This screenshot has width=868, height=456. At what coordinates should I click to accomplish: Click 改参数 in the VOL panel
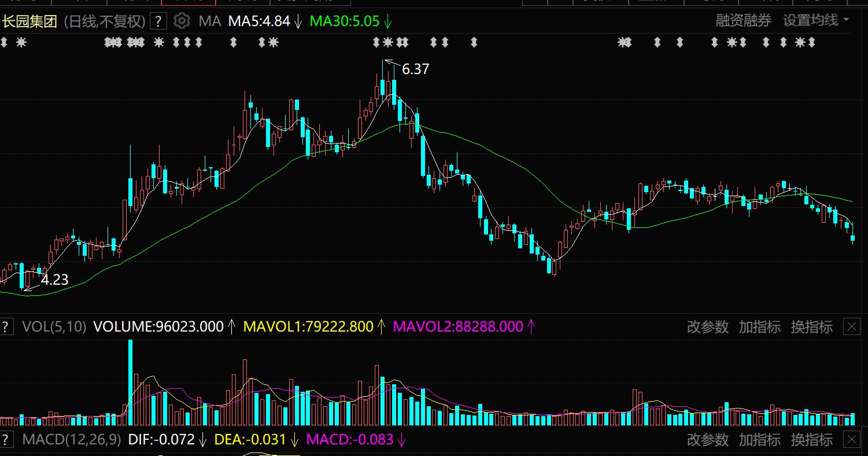coord(707,327)
